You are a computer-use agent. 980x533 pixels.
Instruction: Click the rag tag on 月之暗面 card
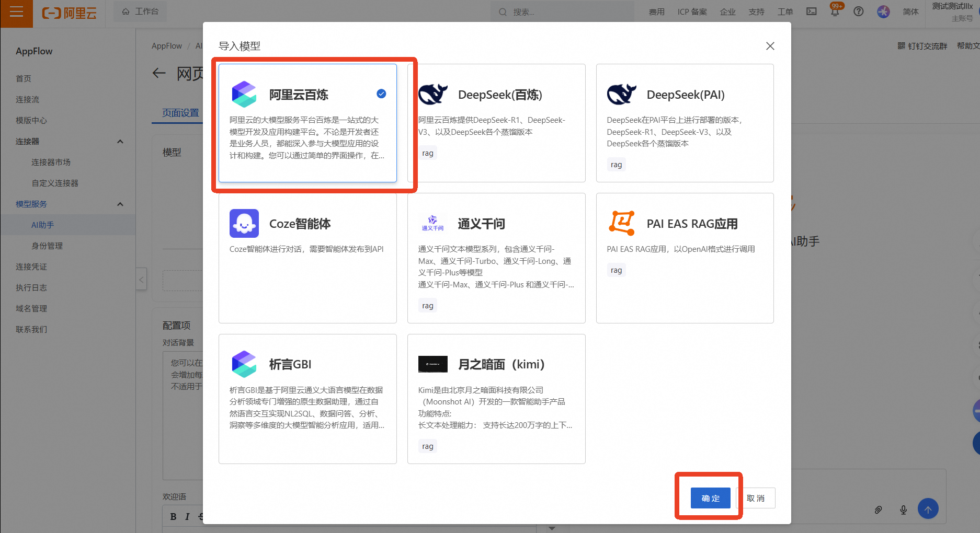pyautogui.click(x=428, y=446)
